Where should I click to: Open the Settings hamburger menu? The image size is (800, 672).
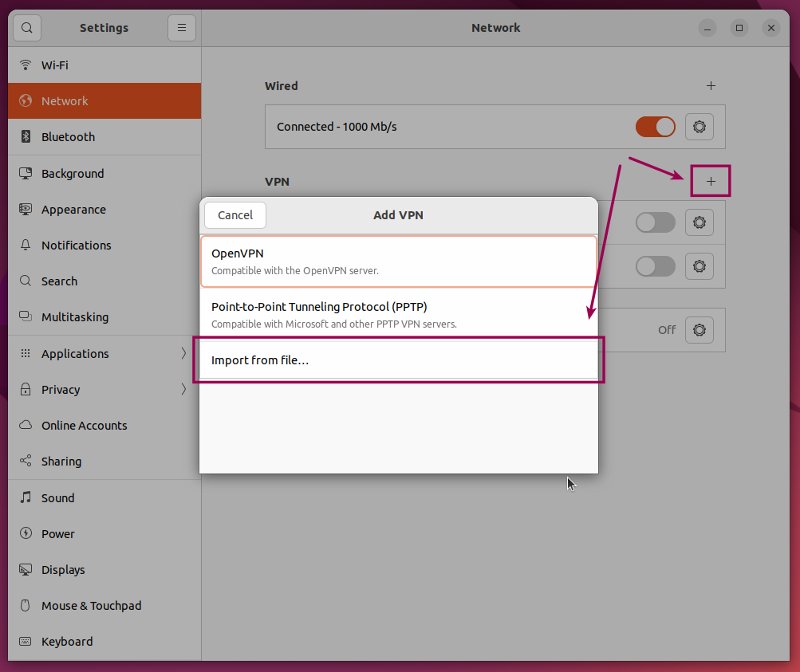[181, 28]
